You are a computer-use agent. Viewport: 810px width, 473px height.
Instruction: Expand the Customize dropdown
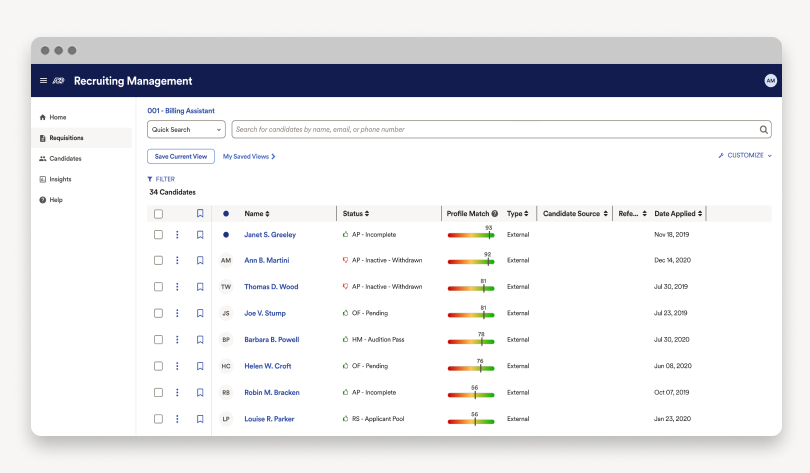pyautogui.click(x=745, y=155)
